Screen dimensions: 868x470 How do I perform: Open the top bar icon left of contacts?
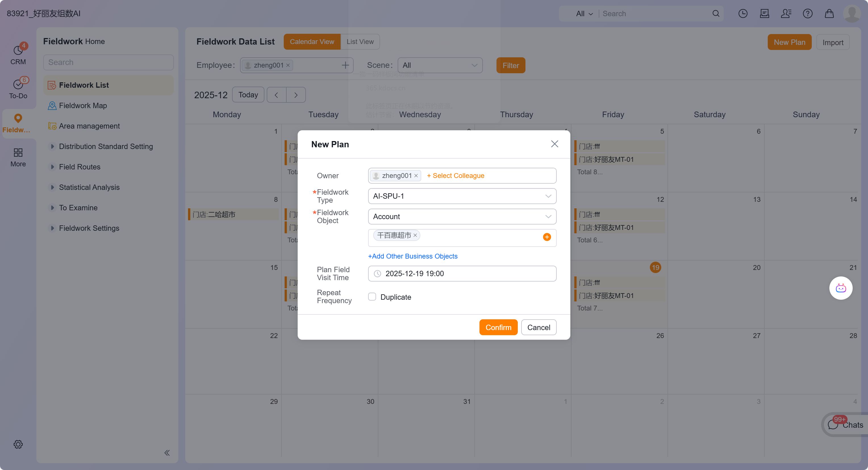click(x=764, y=13)
